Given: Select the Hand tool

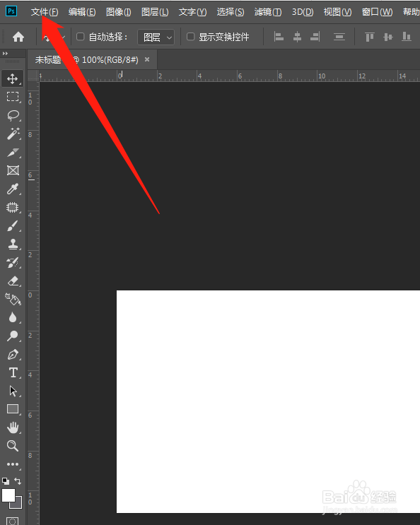Looking at the screenshot, I should coord(13,427).
